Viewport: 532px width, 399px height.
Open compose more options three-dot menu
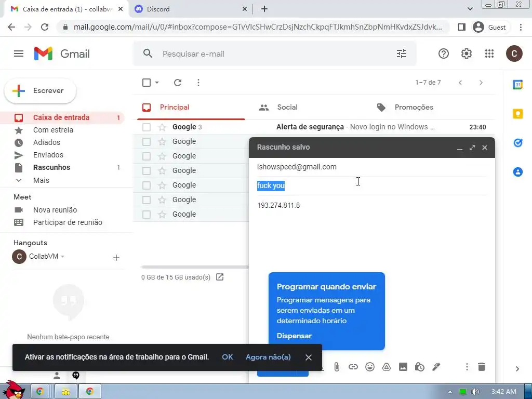coord(467,367)
